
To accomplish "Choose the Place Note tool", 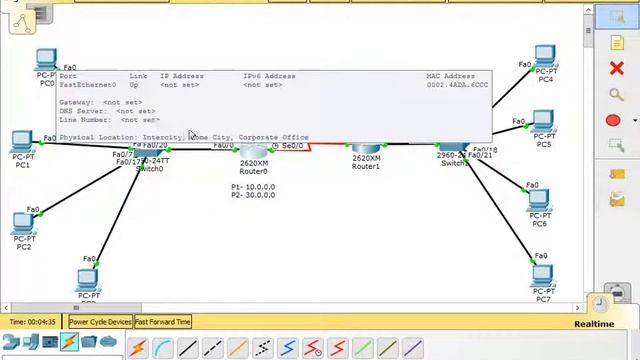I will [x=617, y=43].
